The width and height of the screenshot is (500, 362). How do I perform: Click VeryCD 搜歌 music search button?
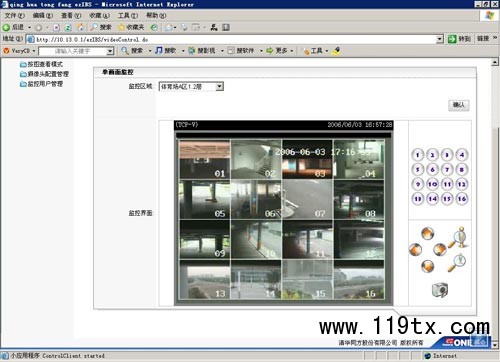[x=166, y=51]
